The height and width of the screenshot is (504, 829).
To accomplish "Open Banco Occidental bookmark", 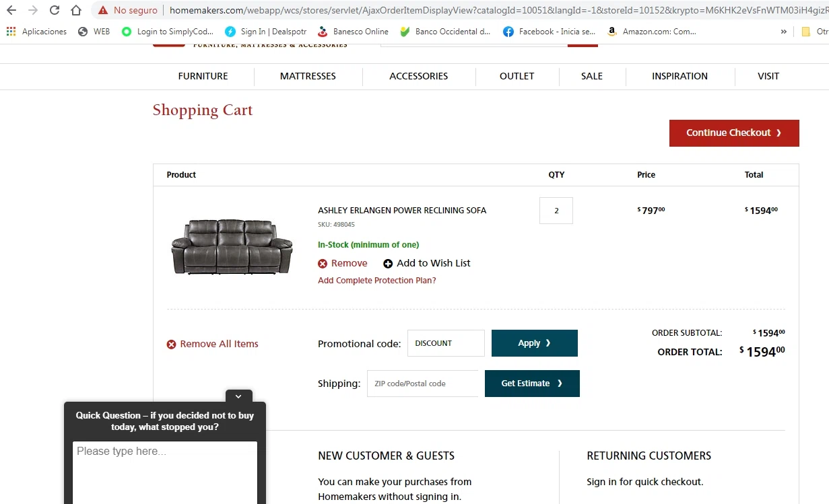I will 445,32.
